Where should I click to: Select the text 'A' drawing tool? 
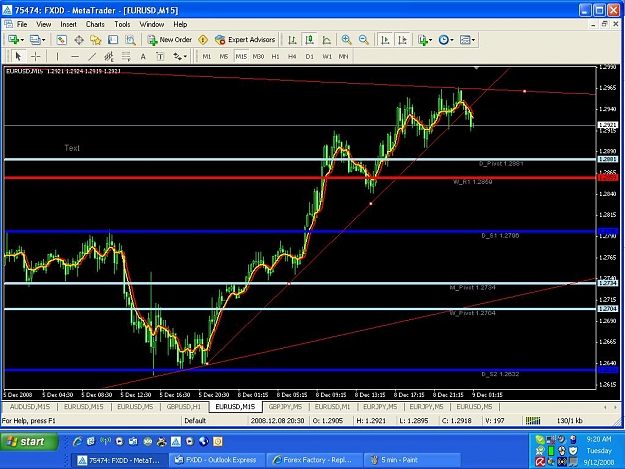pos(143,57)
